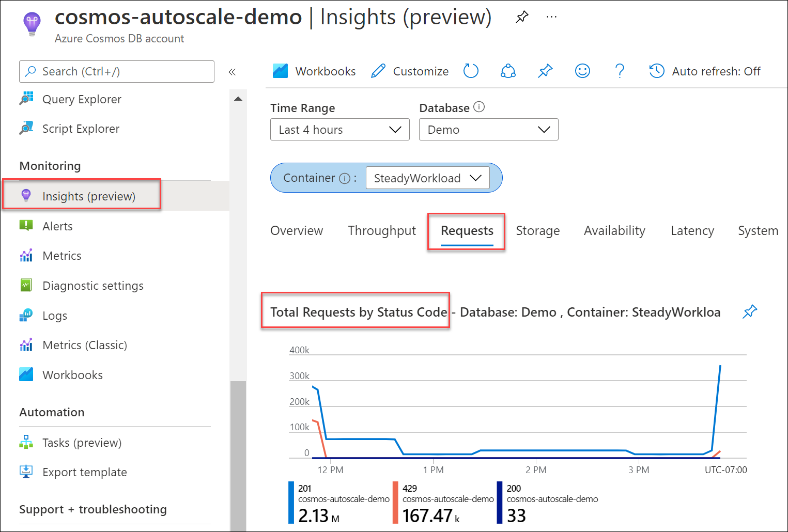Click the refresh icon in the toolbar
The image size is (788, 532).
pos(471,71)
